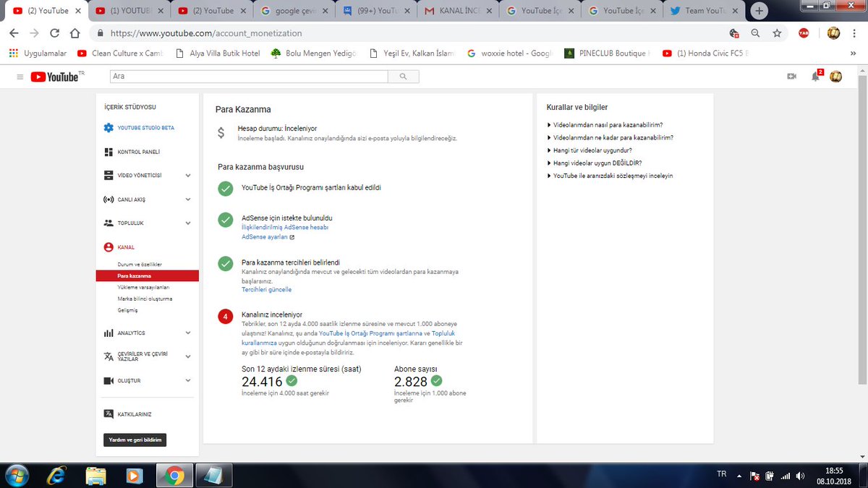
Task: Open Marka bilinci oluşturma
Action: click(145, 299)
